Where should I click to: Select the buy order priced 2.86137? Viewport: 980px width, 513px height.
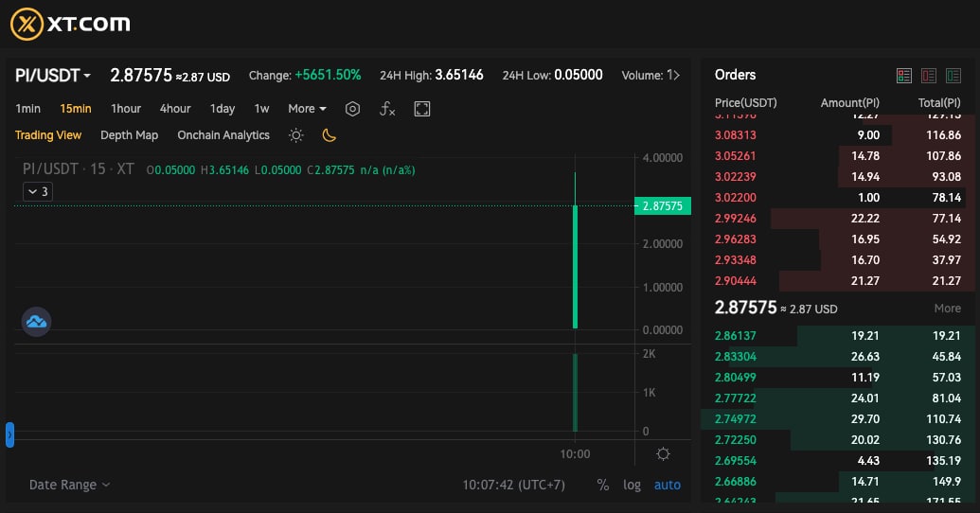click(838, 336)
